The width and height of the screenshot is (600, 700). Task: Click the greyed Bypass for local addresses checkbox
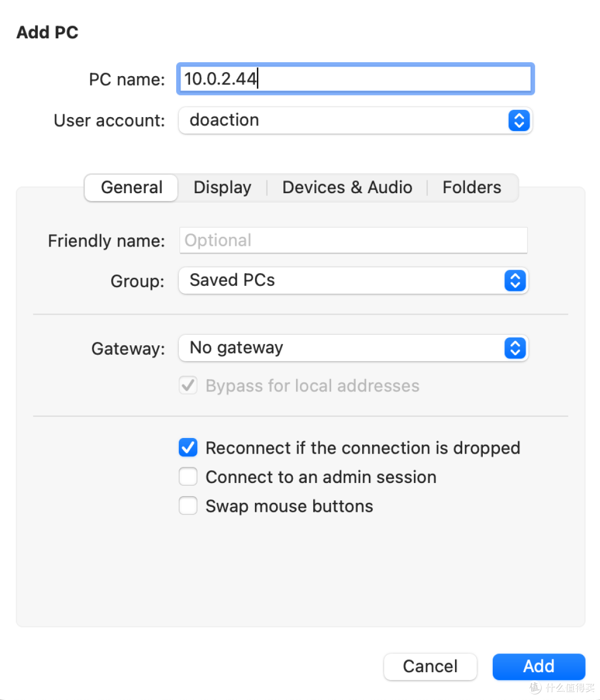click(x=188, y=385)
